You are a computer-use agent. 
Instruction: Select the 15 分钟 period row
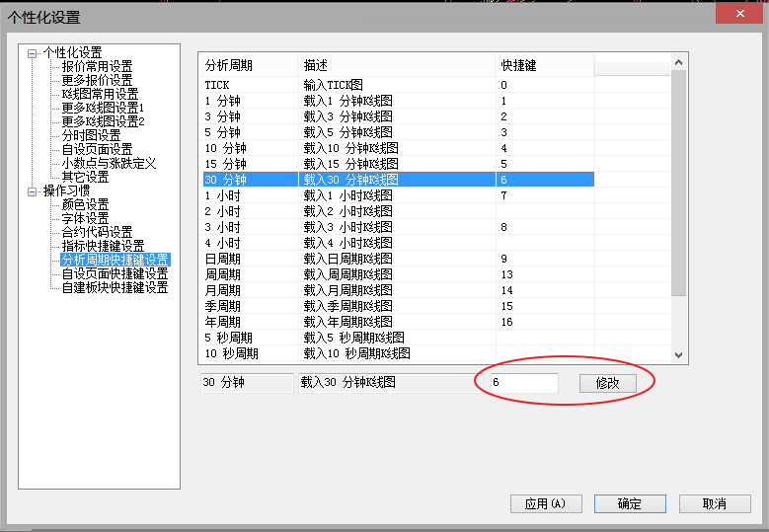coord(398,164)
